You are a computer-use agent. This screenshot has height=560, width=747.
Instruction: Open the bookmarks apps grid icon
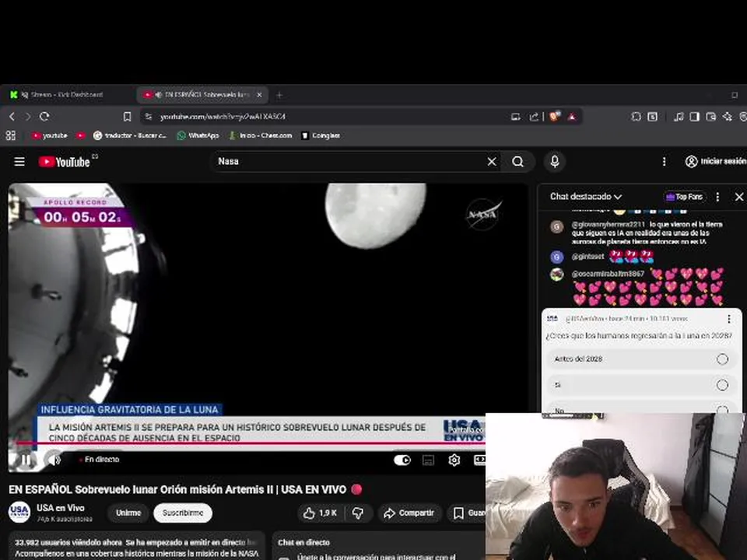[10, 135]
